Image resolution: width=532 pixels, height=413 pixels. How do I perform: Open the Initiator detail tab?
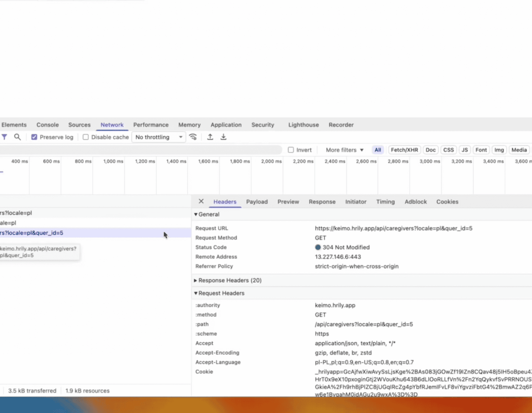coord(356,202)
